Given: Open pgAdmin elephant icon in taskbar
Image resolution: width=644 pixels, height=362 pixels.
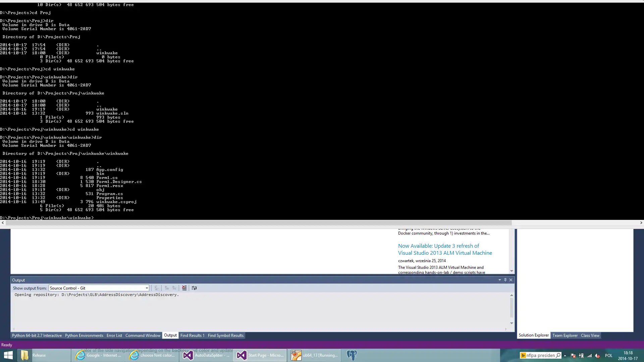Looking at the screenshot, I should (x=352, y=355).
